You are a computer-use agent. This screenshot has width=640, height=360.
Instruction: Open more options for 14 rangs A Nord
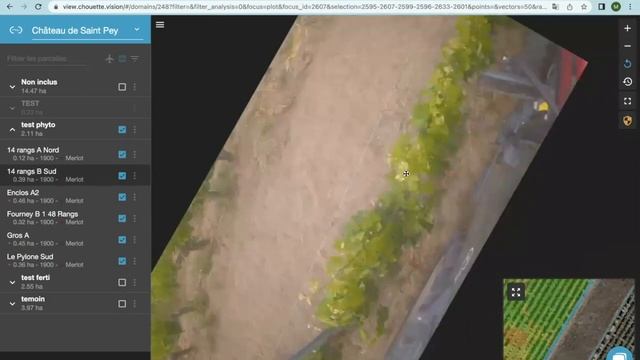135,154
